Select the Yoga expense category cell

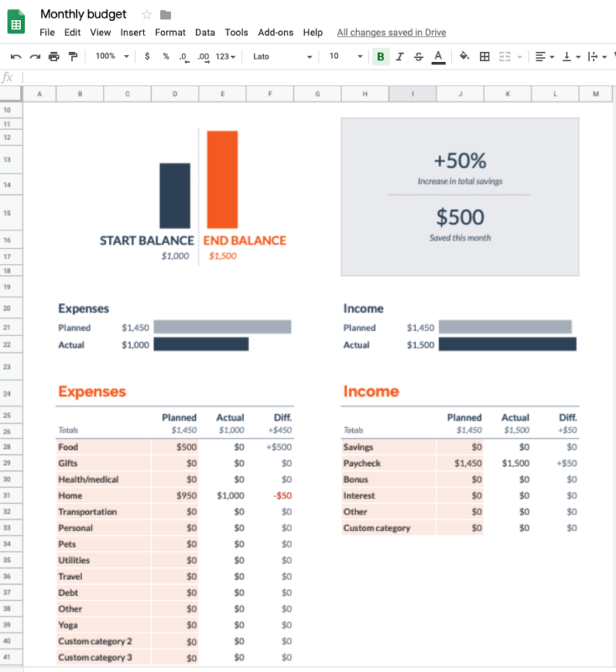103,625
